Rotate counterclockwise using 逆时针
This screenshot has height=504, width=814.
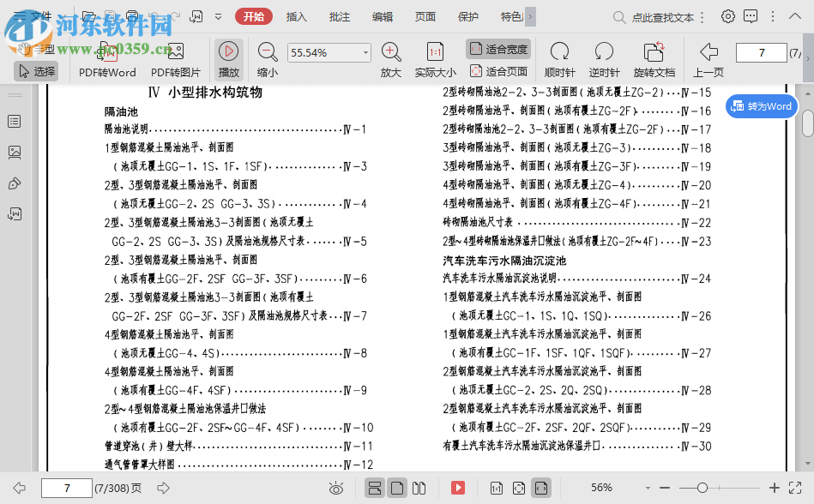click(604, 58)
